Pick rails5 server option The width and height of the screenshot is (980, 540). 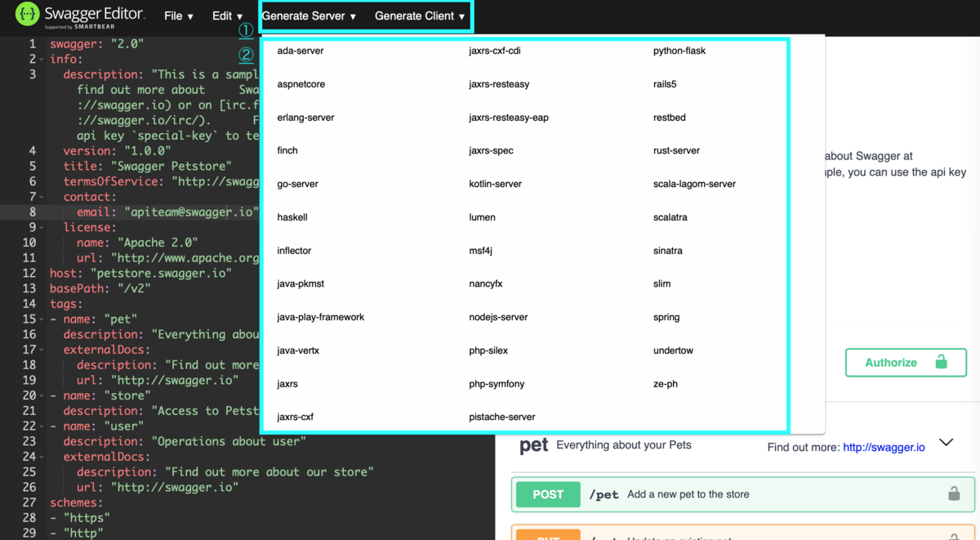coord(665,84)
